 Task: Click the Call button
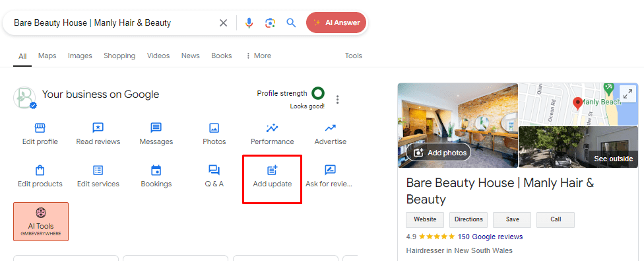556,220
